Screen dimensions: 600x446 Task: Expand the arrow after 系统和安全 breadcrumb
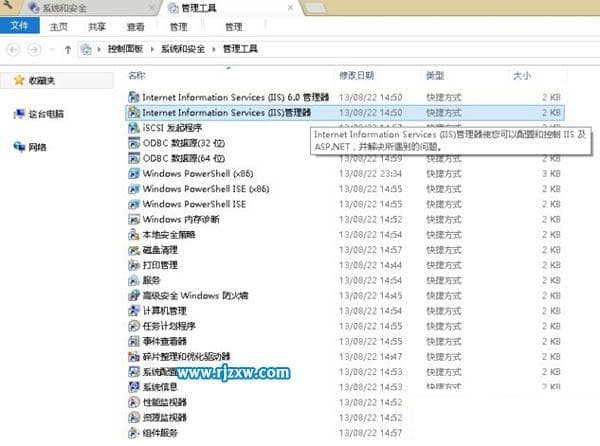214,49
